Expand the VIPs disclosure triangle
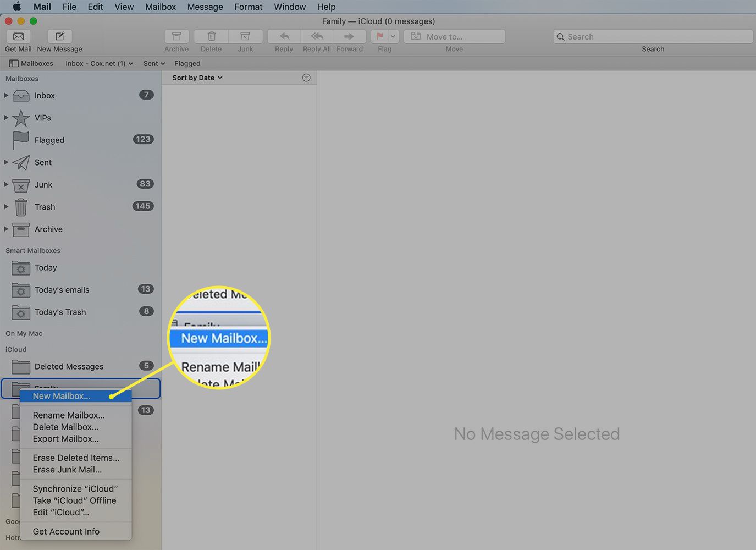Viewport: 756px width, 550px height. coord(6,117)
